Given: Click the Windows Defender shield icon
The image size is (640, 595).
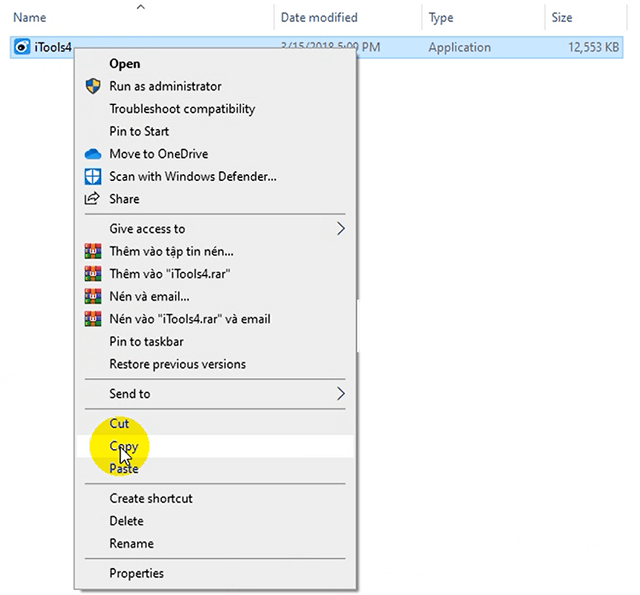Looking at the screenshot, I should click(x=93, y=176).
